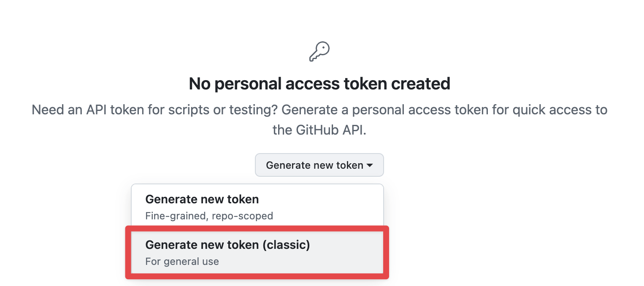Click the highlighted For general use text
Viewport: 644px width, 286px height.
tap(182, 262)
